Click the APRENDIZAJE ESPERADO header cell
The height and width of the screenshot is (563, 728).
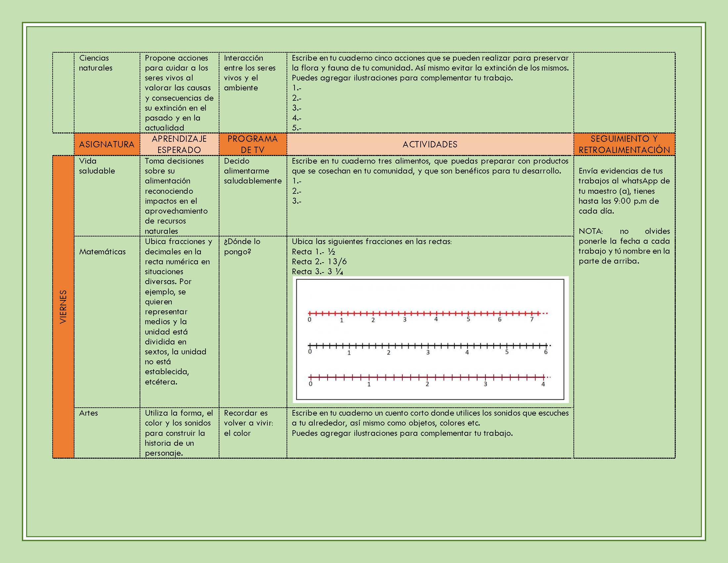click(x=179, y=144)
